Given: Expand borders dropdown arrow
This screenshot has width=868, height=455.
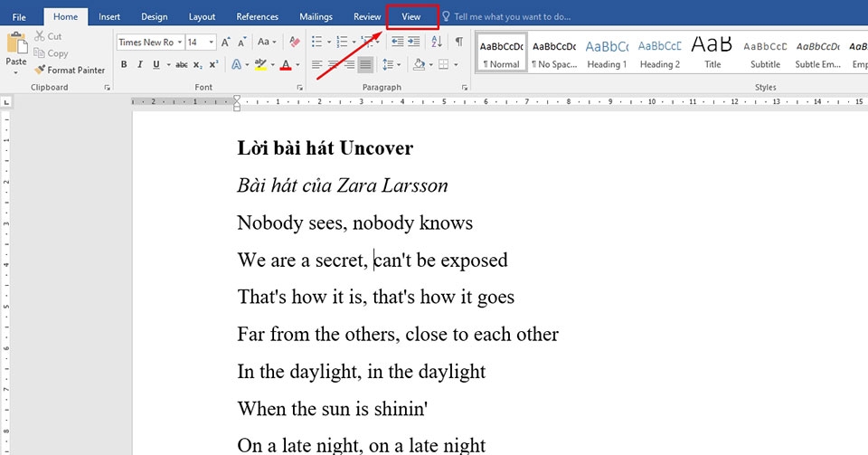Looking at the screenshot, I should 456,65.
